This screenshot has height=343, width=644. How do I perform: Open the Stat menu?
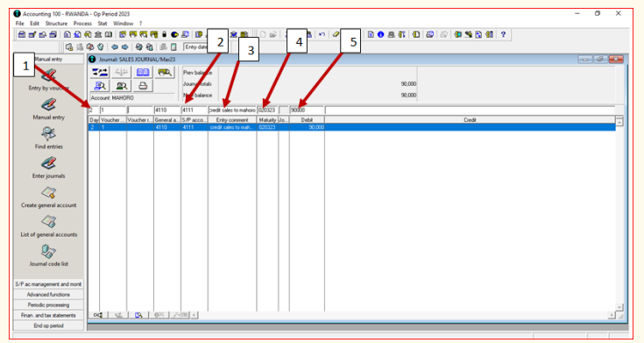click(103, 24)
